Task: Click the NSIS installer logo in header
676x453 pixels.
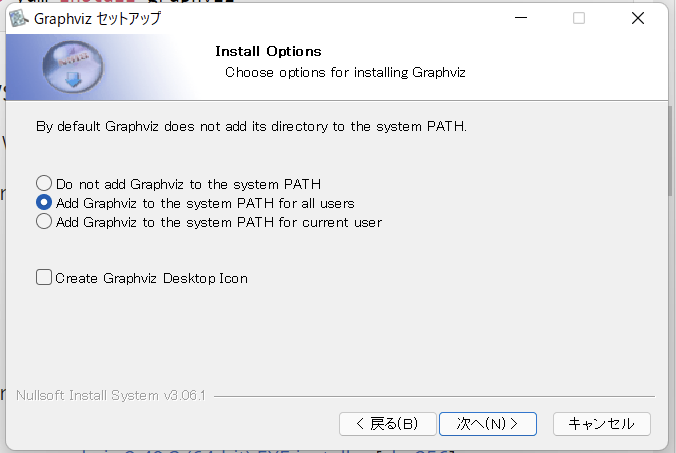Action: pyautogui.click(x=73, y=67)
